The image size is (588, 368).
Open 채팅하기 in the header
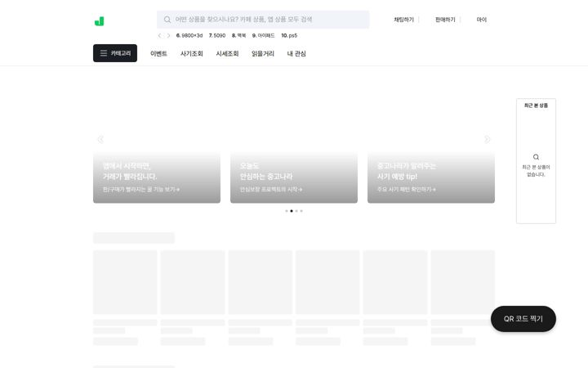[x=403, y=20]
